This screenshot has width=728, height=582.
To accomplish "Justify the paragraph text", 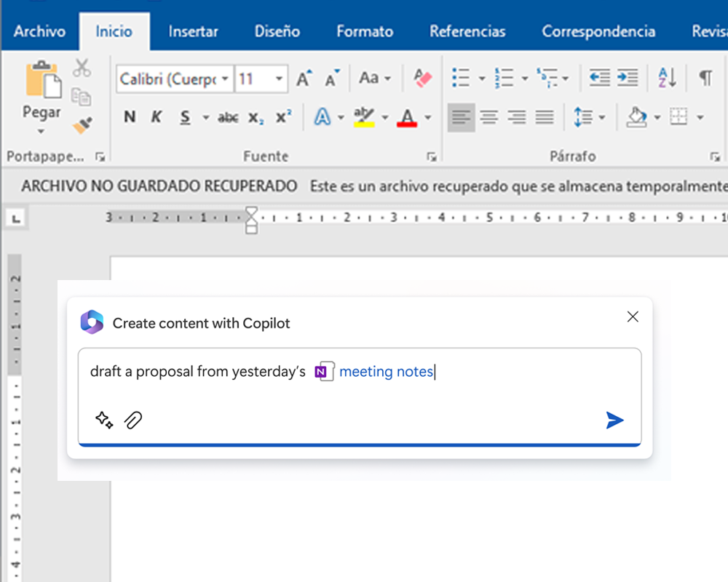I will [545, 117].
